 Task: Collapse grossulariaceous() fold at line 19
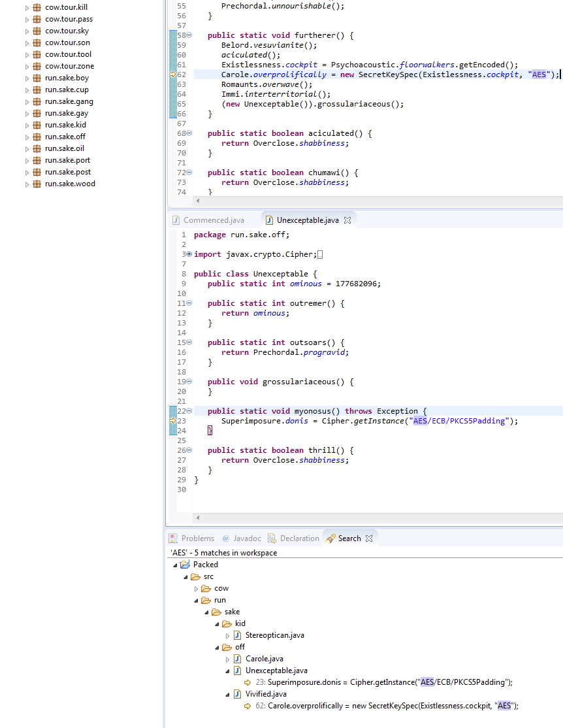pyautogui.click(x=189, y=382)
